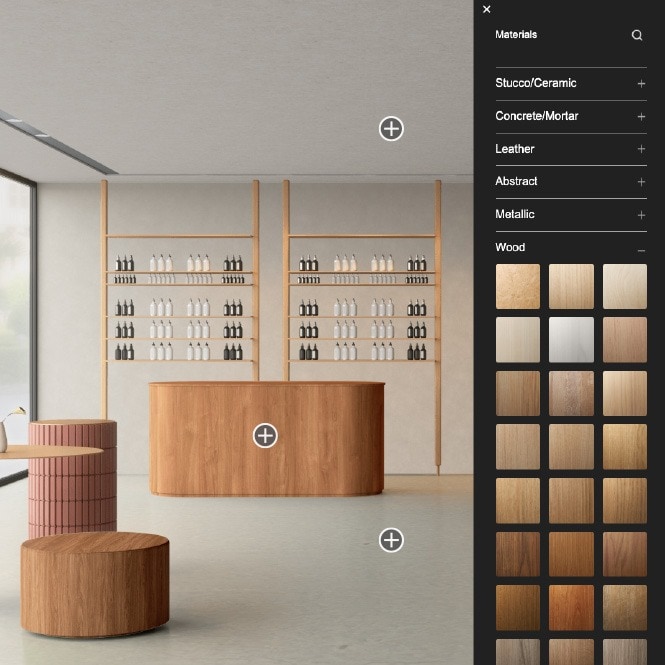The width and height of the screenshot is (665, 665).
Task: Select wood swatch row 5, middle column
Action: (571, 500)
